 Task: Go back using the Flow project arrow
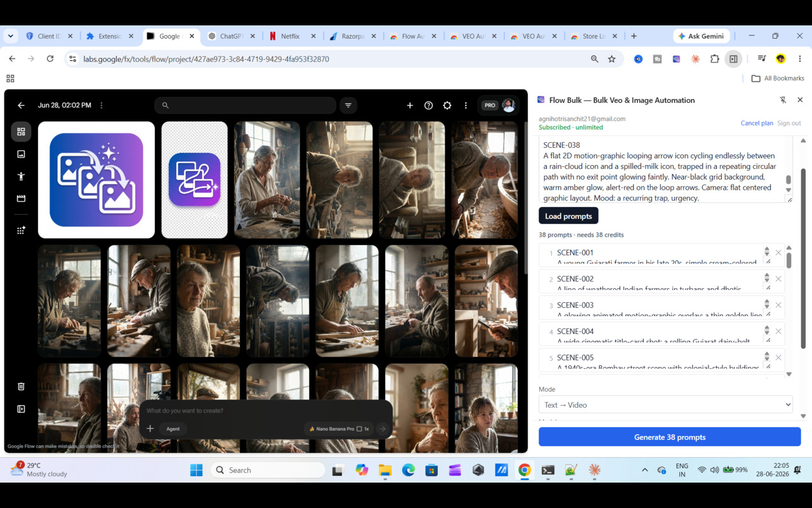[21, 105]
